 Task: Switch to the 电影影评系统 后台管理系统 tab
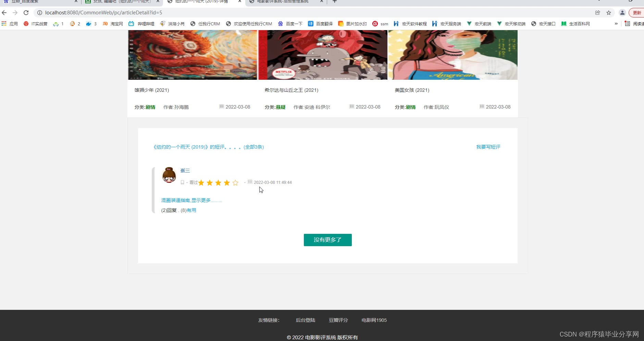286,2
